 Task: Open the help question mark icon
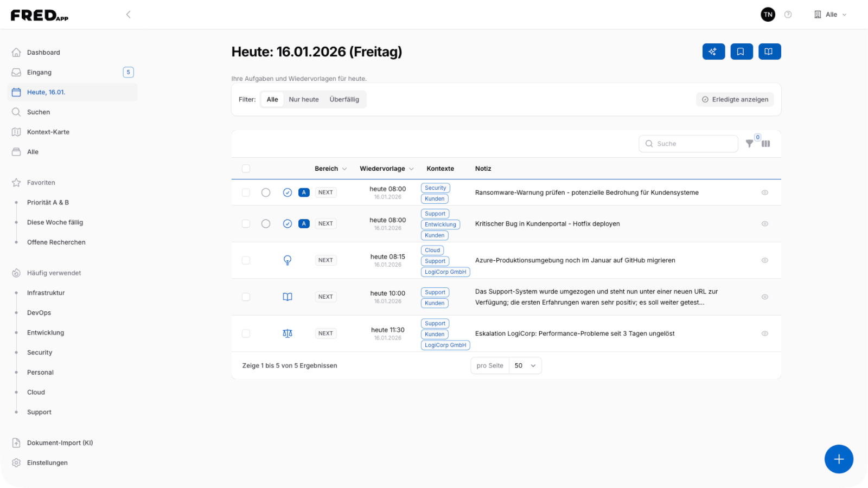(788, 15)
